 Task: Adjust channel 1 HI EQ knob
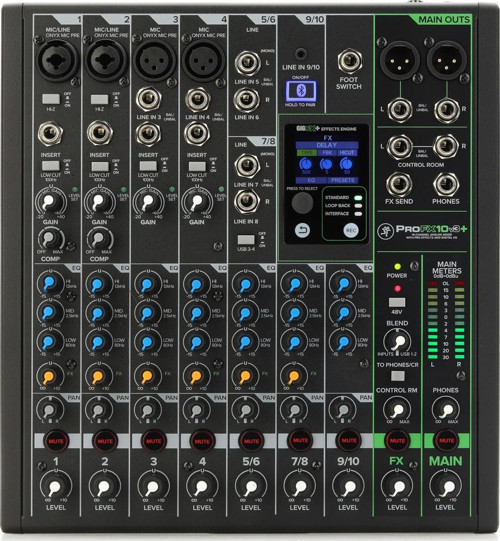tap(50, 283)
